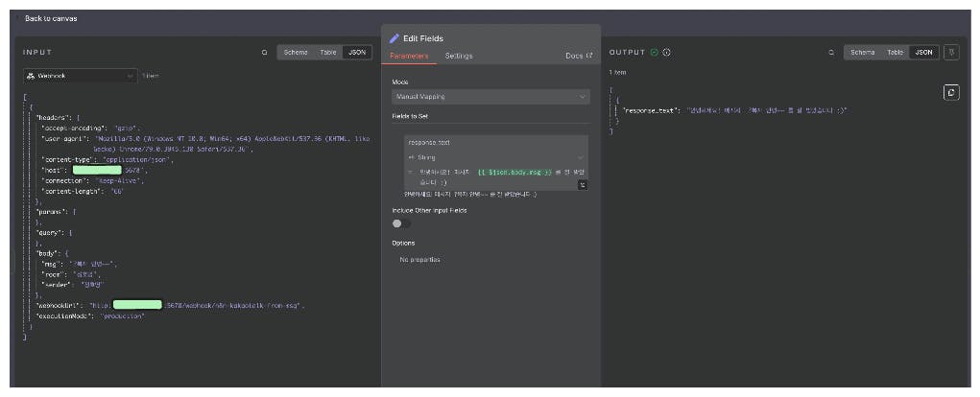The height and width of the screenshot is (397, 980).
Task: Switch OUTPUT view to Table
Action: [x=895, y=53]
